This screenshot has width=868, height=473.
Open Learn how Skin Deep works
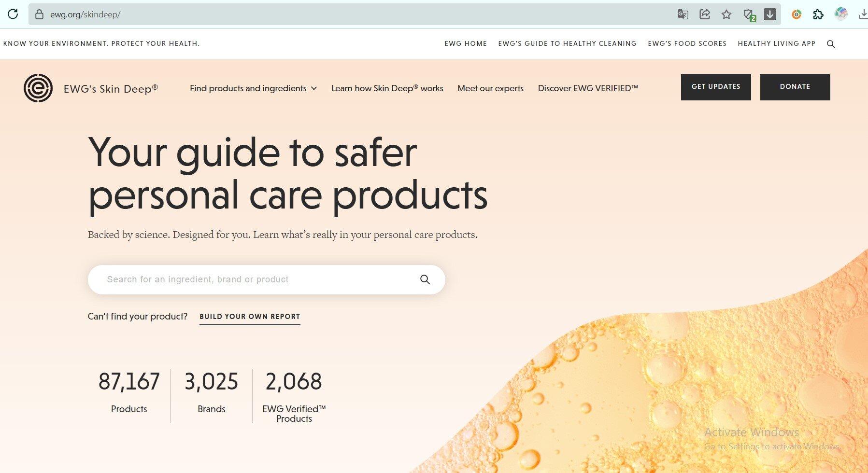387,88
